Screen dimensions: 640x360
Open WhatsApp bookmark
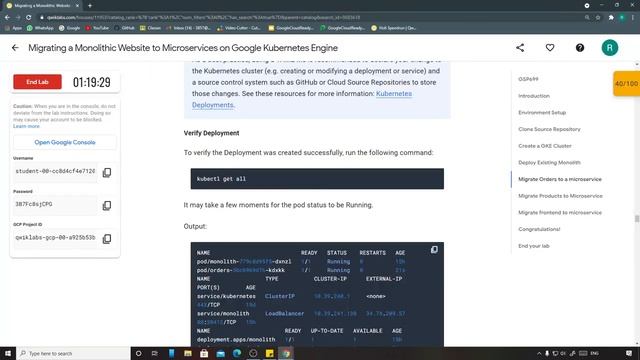(40, 28)
